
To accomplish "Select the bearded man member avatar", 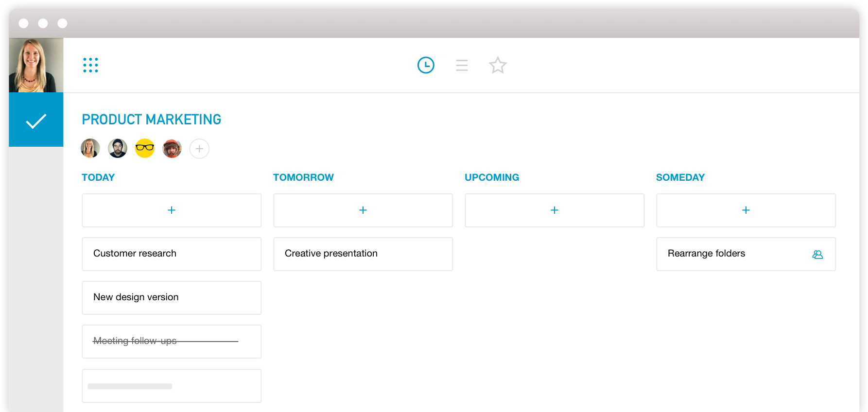I will point(118,148).
